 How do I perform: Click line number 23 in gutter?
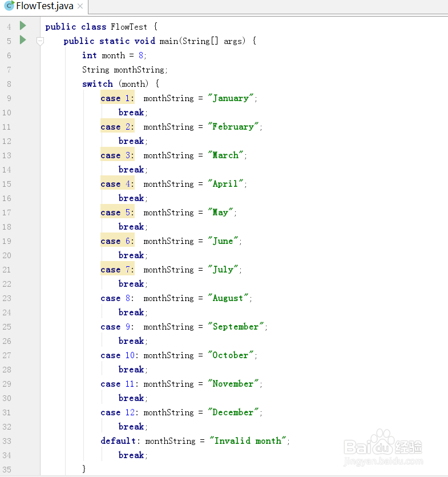(7, 298)
